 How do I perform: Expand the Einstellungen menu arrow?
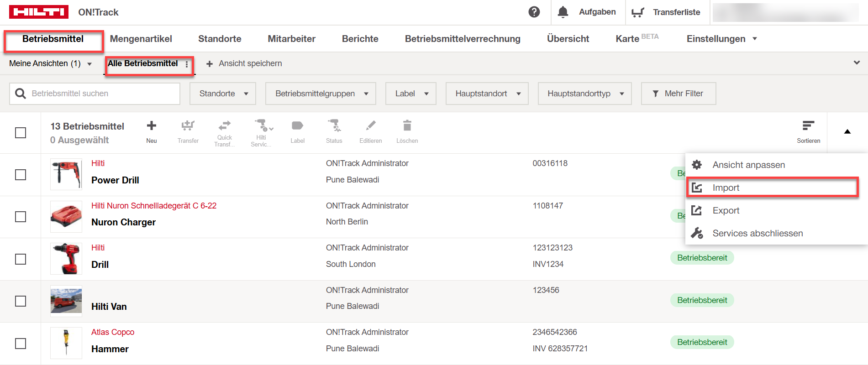click(x=755, y=39)
